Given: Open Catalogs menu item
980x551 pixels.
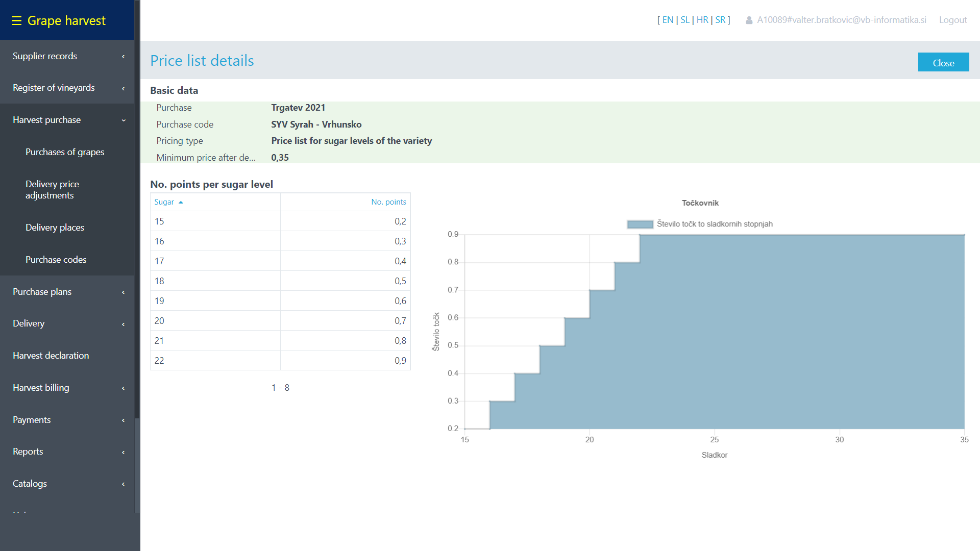Looking at the screenshot, I should point(67,484).
